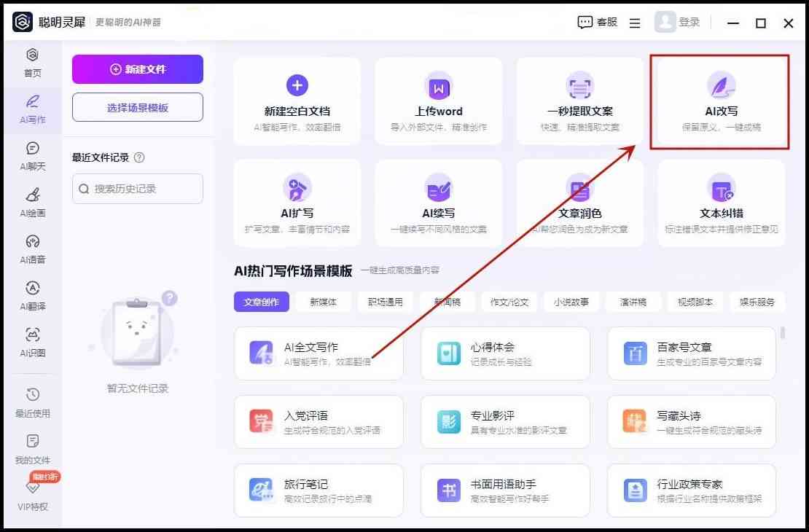Switch to the 新媒体 tab

coord(324,302)
